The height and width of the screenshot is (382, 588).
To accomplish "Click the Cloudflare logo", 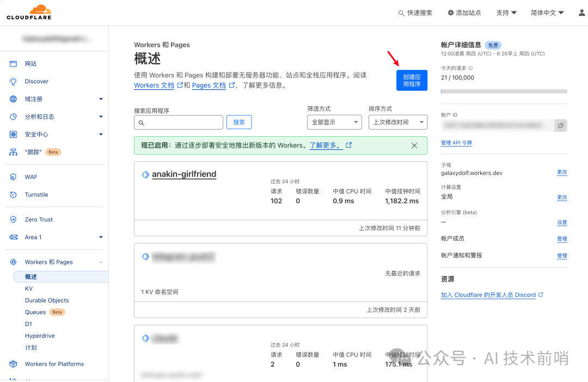I will tap(29, 12).
